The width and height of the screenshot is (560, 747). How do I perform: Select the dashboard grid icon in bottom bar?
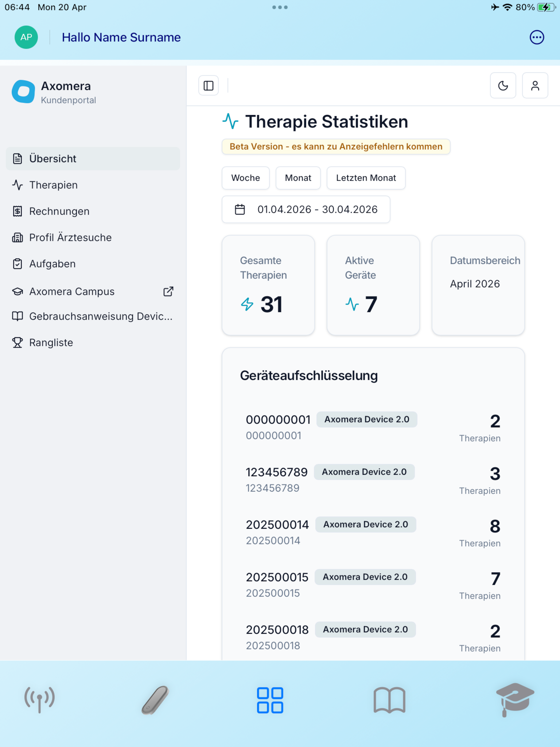click(270, 700)
